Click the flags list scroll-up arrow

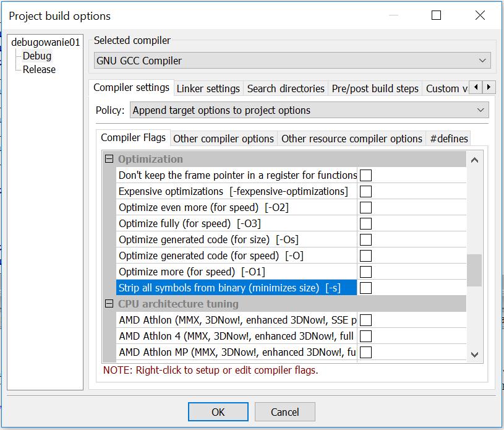click(x=474, y=160)
